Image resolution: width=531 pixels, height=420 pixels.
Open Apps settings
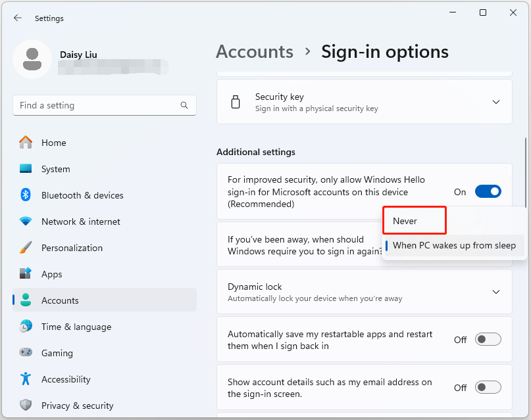105,274
